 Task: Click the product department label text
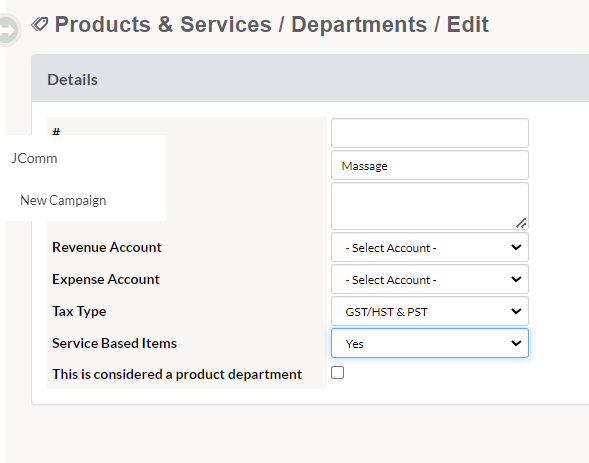pyautogui.click(x=177, y=374)
